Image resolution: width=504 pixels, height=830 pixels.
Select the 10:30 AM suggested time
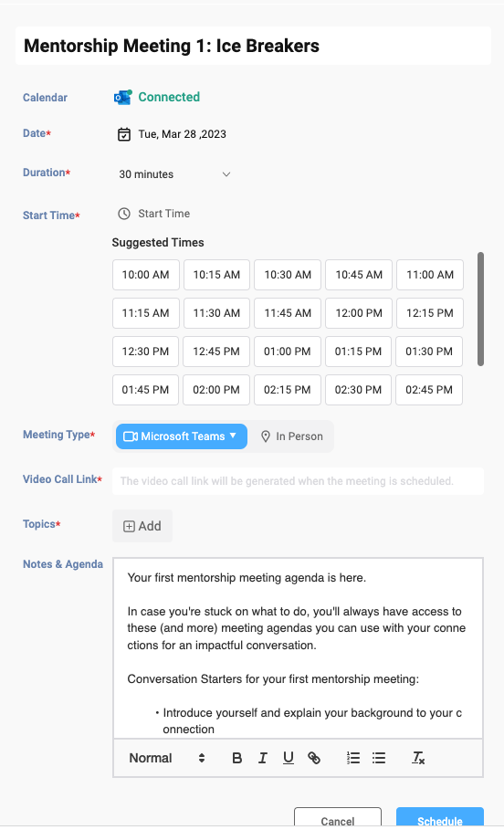[288, 275]
